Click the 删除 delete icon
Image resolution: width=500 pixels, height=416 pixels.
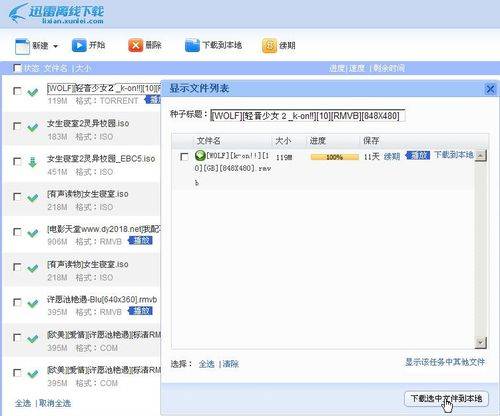pos(135,45)
